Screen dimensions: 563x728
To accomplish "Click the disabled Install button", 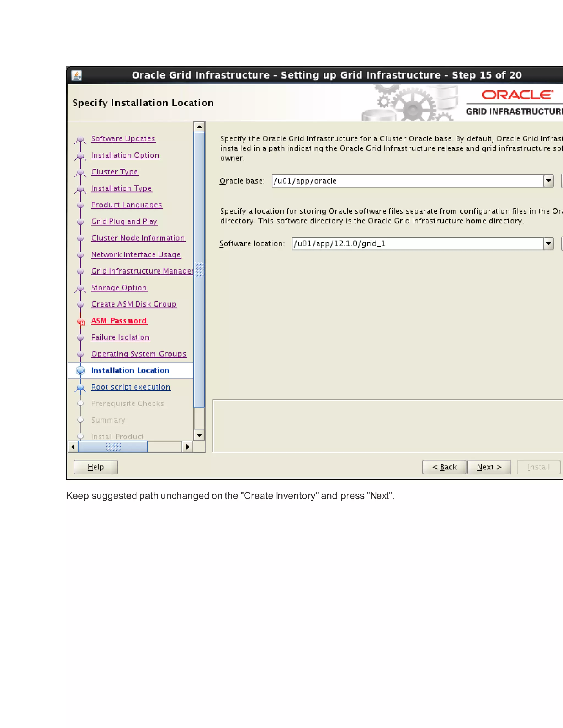I will [539, 467].
